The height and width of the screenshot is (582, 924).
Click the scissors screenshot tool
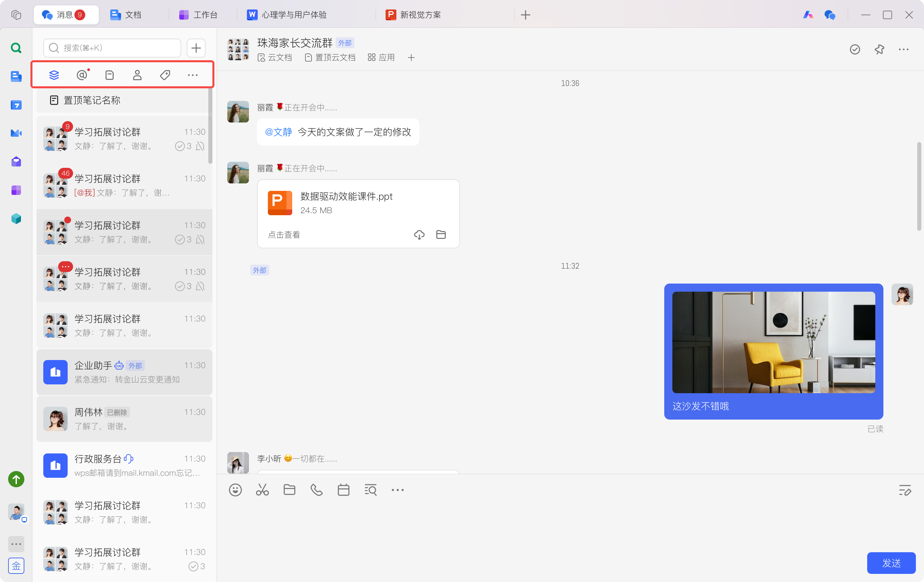262,490
